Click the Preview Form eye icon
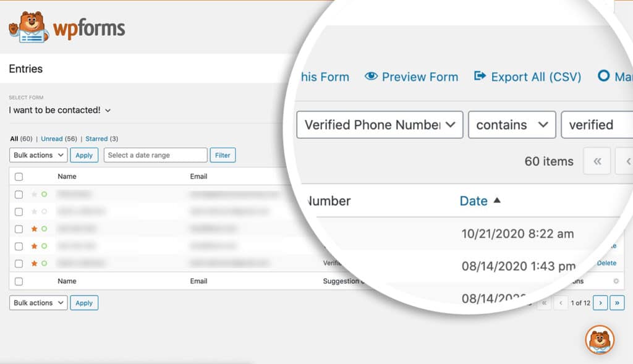Image resolution: width=633 pixels, height=364 pixels. (x=371, y=77)
